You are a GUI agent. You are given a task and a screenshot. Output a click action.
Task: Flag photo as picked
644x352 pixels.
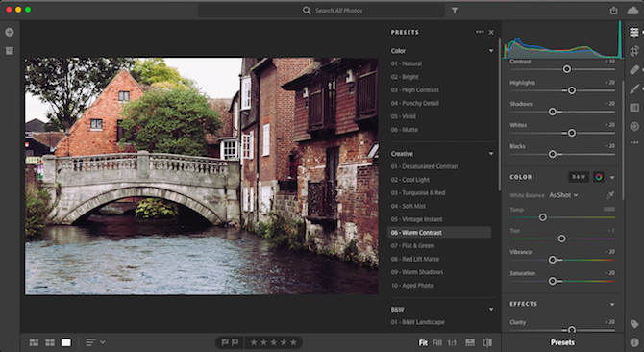(225, 342)
